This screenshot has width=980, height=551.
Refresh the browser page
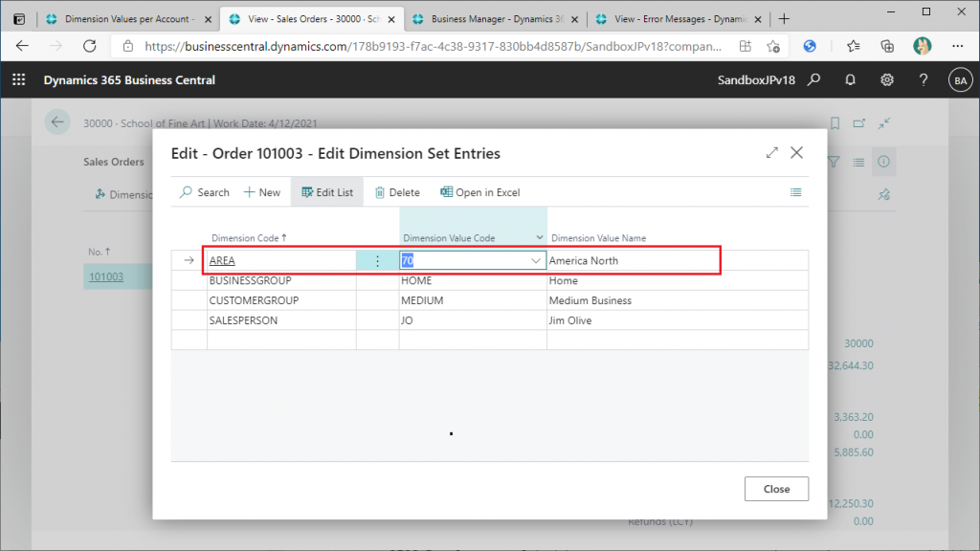tap(90, 46)
